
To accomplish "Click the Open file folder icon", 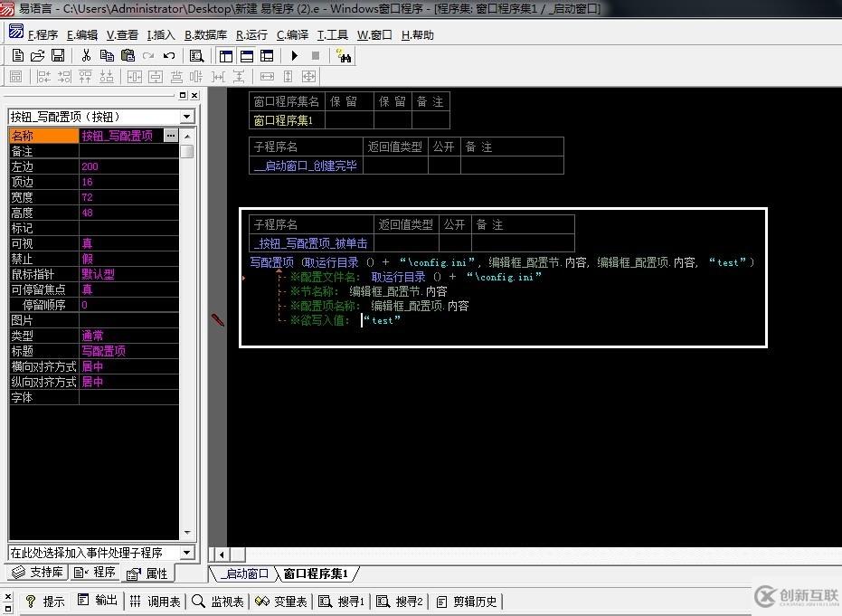I will (x=38, y=55).
